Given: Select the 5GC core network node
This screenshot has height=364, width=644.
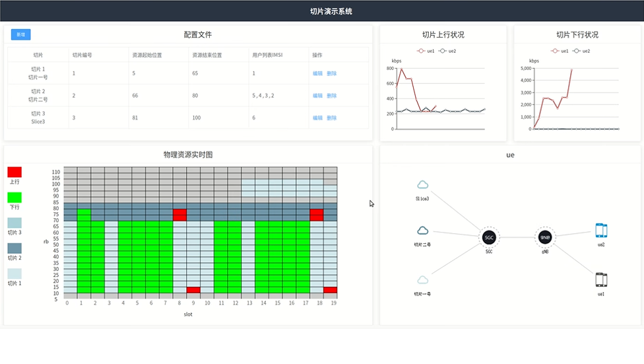Looking at the screenshot, I should [x=489, y=238].
